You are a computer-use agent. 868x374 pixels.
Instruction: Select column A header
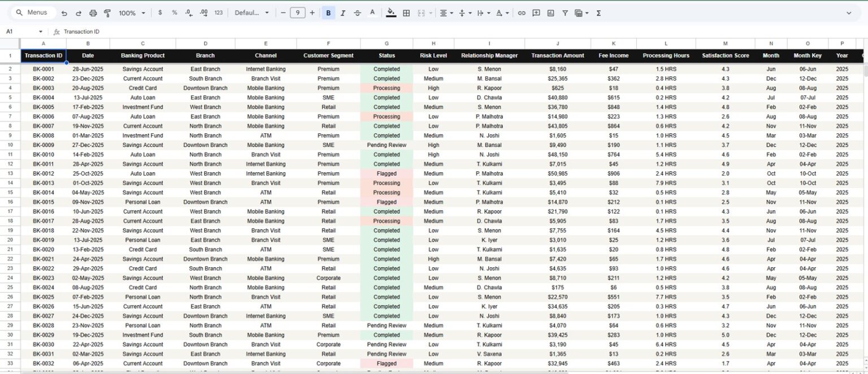tap(44, 44)
